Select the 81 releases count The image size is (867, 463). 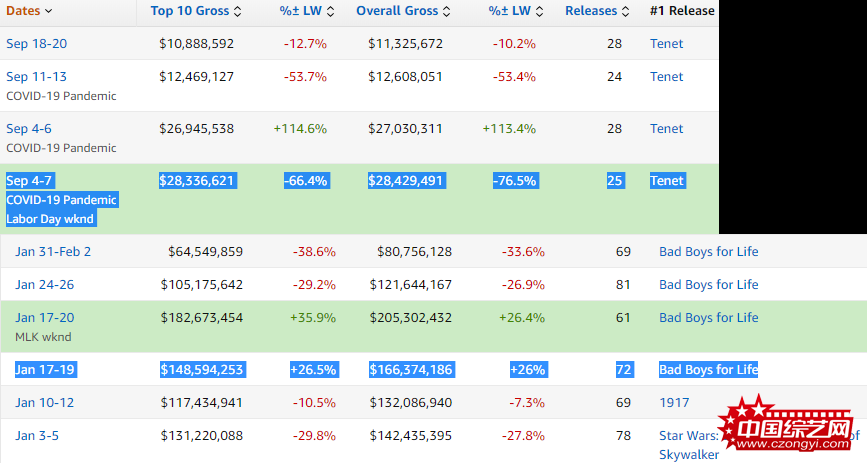(x=623, y=285)
